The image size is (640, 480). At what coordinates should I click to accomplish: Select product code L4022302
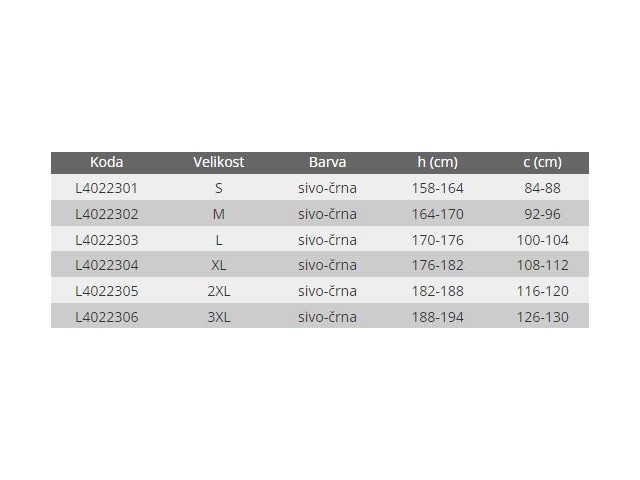tap(107, 213)
